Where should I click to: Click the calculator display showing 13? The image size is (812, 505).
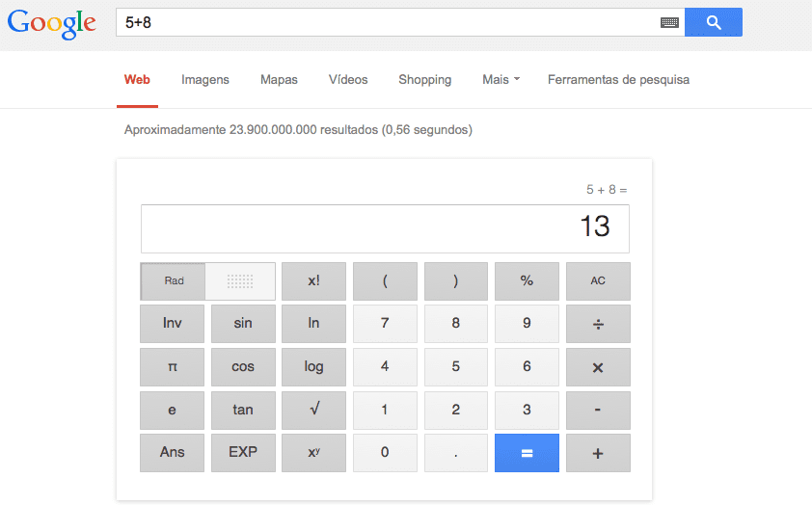(385, 228)
